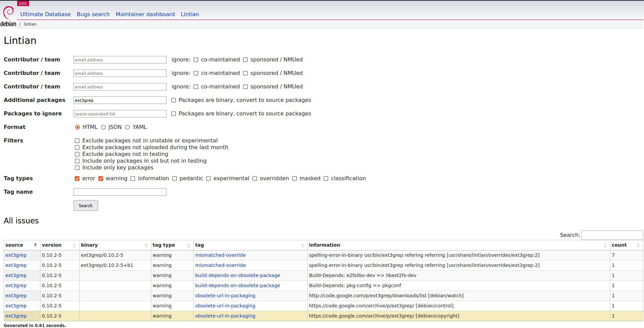
Task: Sort table by count column arrow
Action: click(638, 245)
